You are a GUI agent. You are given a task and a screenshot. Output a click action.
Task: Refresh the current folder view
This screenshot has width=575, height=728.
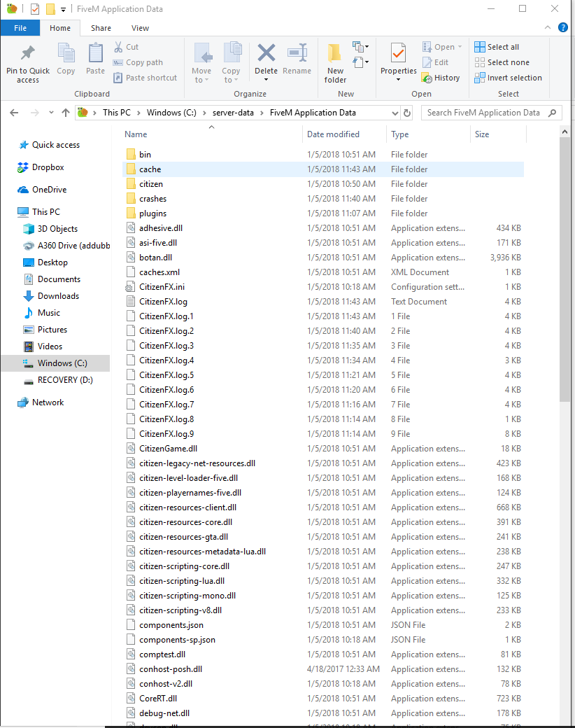(x=407, y=113)
